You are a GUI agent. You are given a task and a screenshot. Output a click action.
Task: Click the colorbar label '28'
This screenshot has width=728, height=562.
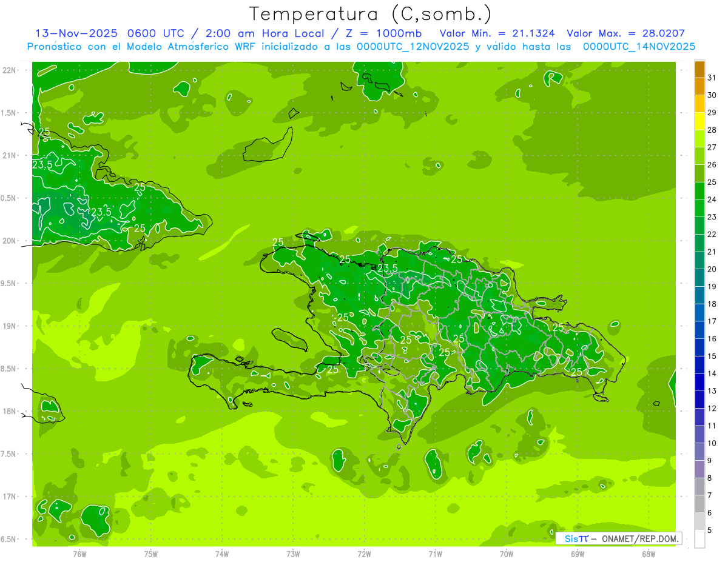click(x=712, y=130)
